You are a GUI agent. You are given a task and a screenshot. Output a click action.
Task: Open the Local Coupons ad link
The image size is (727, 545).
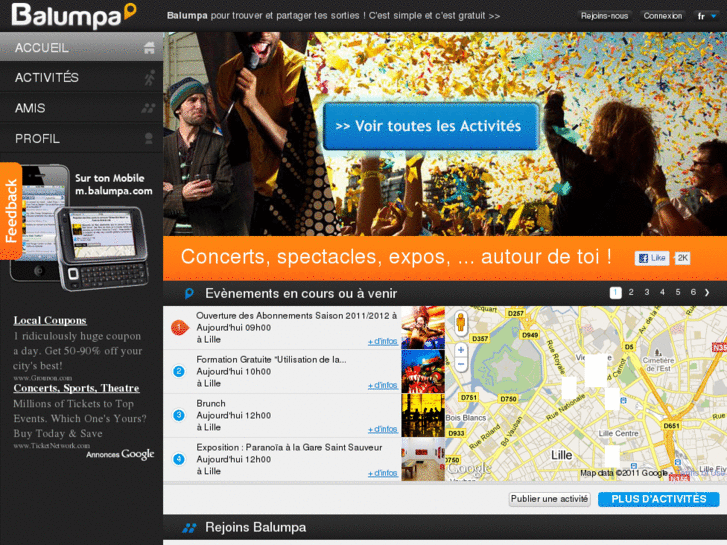point(50,321)
